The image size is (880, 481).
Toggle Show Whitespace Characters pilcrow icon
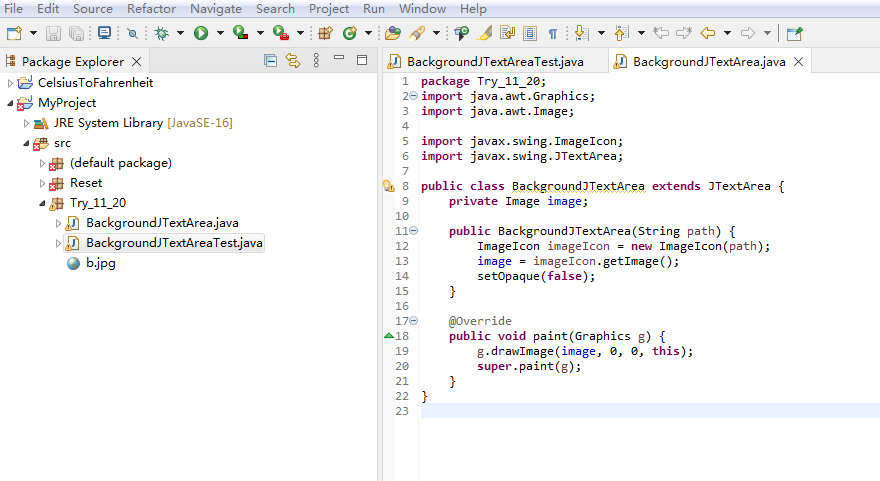[553, 33]
